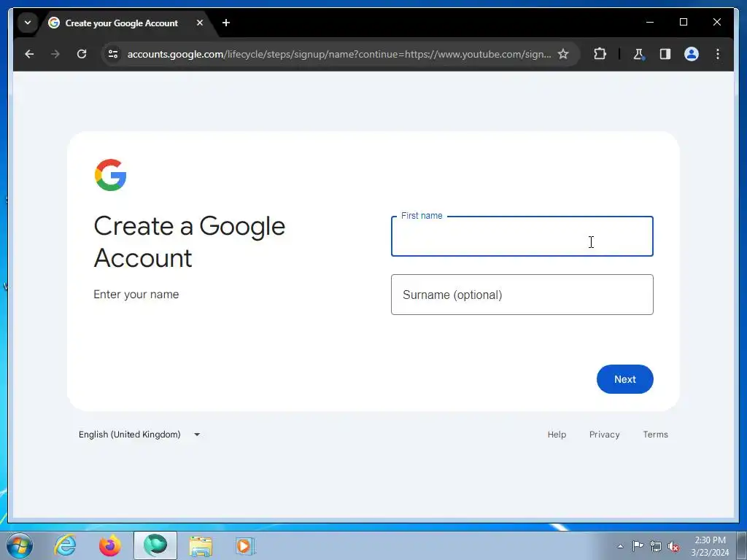Open the Chrome profile avatar

point(692,54)
